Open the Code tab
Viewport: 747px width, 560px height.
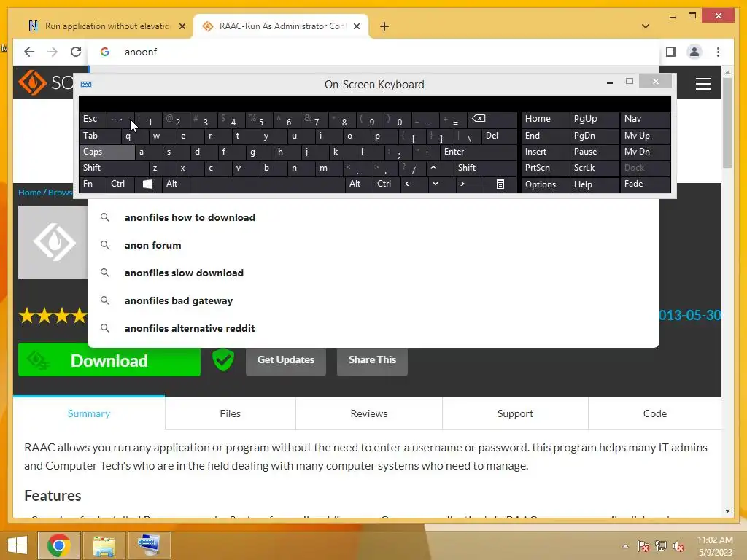click(654, 413)
